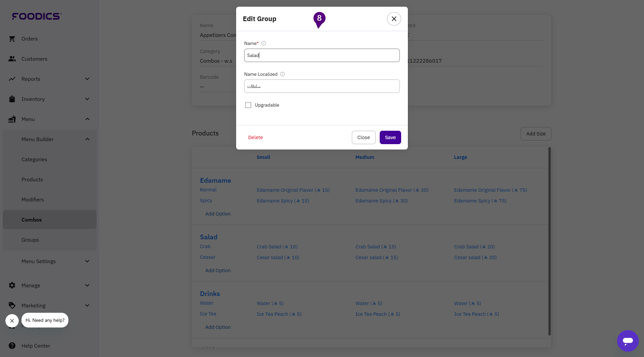Open the purple chat support bubble
Image resolution: width=644 pixels, height=357 pixels.
pos(628,341)
